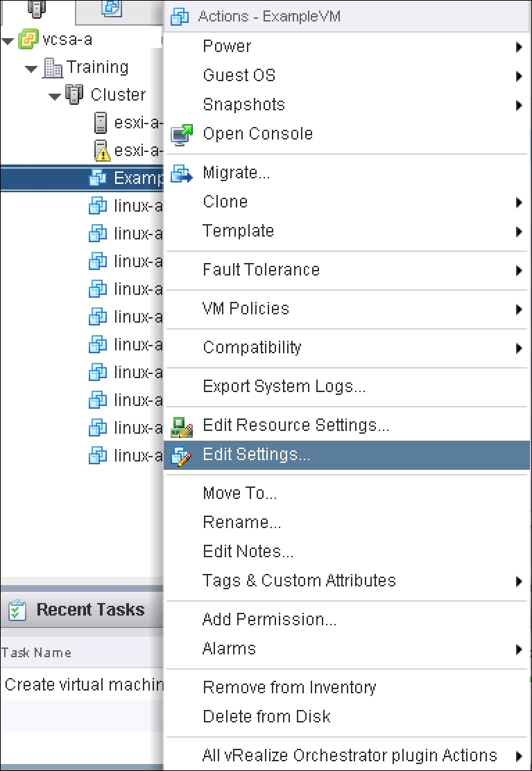Image resolution: width=532 pixels, height=771 pixels.
Task: Expand the Power submenu arrow
Action: pos(519,47)
